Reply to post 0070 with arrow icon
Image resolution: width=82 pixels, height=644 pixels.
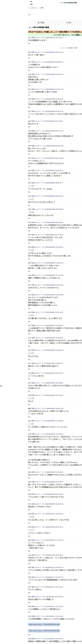[x=29, y=281]
